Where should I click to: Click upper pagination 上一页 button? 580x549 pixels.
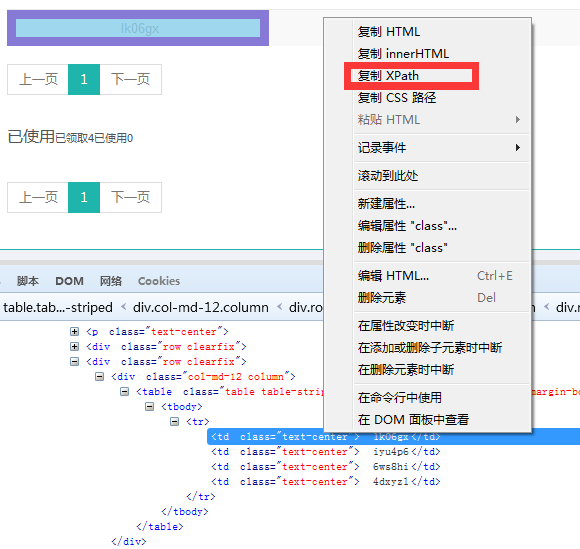(x=38, y=79)
